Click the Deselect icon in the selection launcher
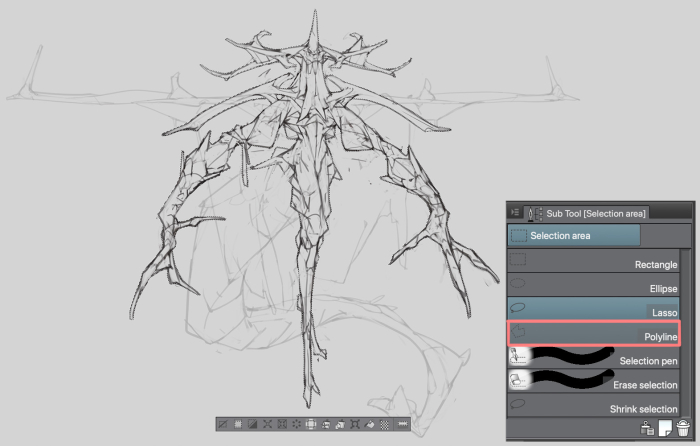Screen dimensions: 700x446 (224, 425)
